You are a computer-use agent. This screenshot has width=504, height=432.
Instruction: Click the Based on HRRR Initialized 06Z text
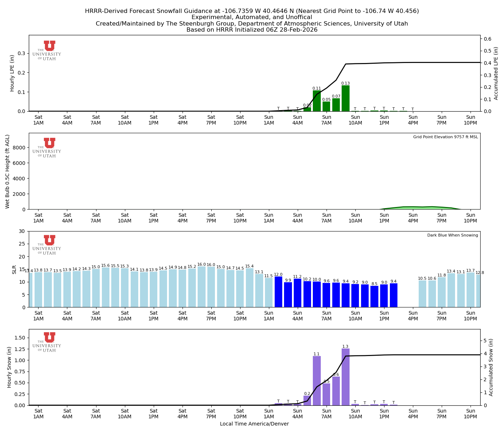click(252, 30)
